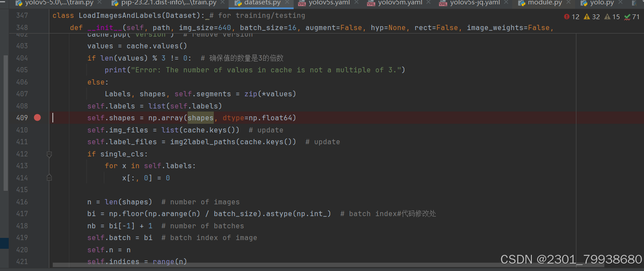Set a breakpoint beside line 417
644x271 pixels.
coord(37,213)
